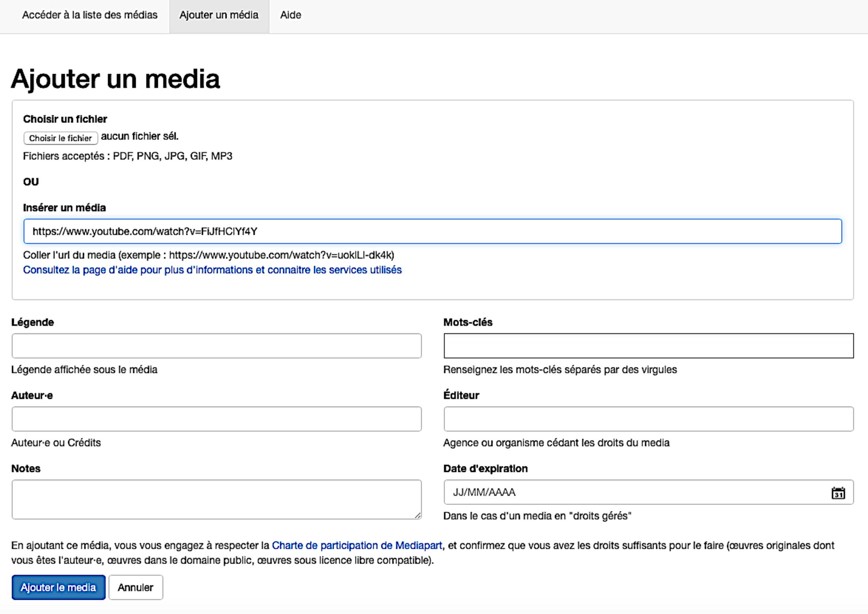The width and height of the screenshot is (868, 614).
Task: Click into the Éditeur field
Action: click(648, 419)
